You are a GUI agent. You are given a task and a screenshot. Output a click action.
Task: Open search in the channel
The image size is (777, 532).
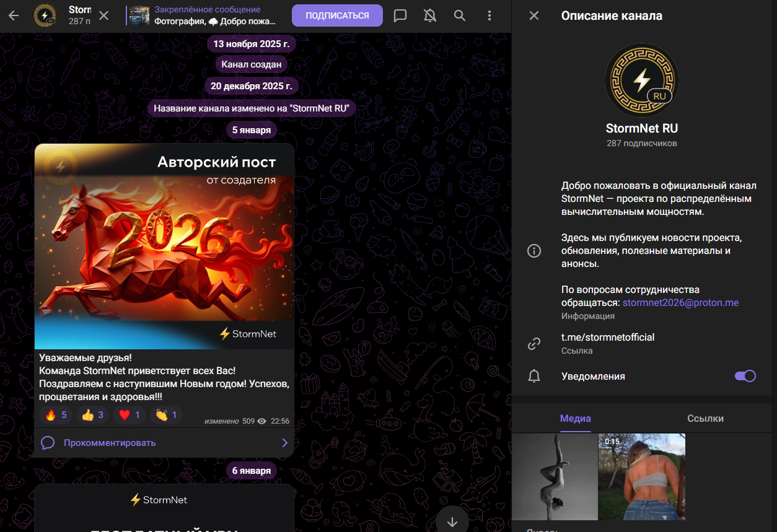coord(460,15)
